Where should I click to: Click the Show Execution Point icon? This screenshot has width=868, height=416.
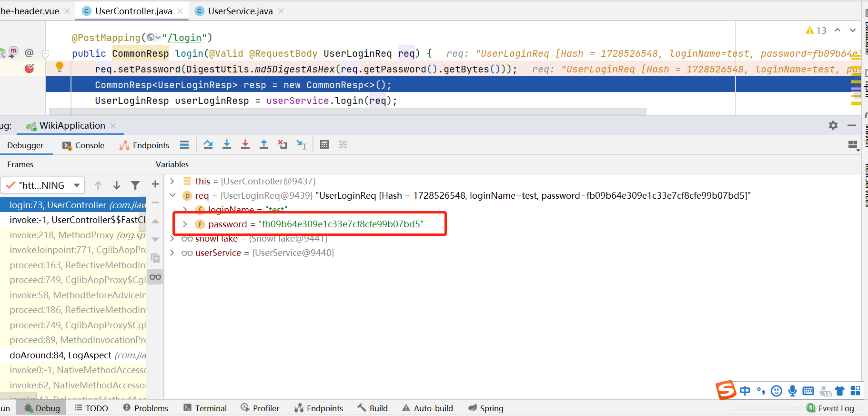point(184,144)
